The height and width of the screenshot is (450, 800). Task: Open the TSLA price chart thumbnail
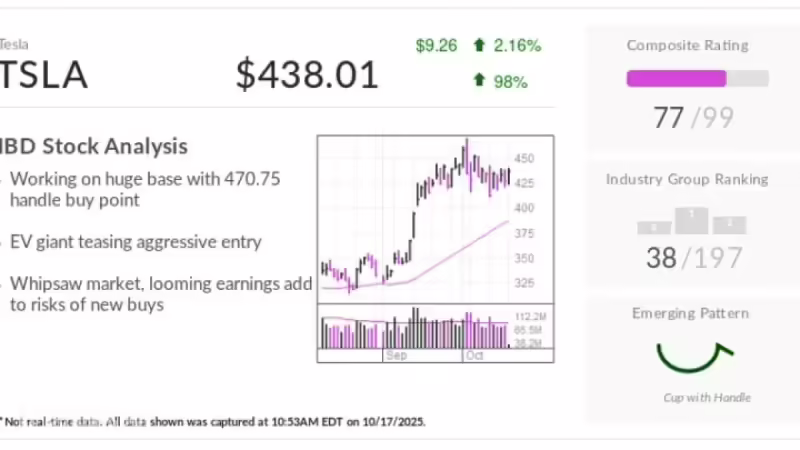click(x=435, y=249)
